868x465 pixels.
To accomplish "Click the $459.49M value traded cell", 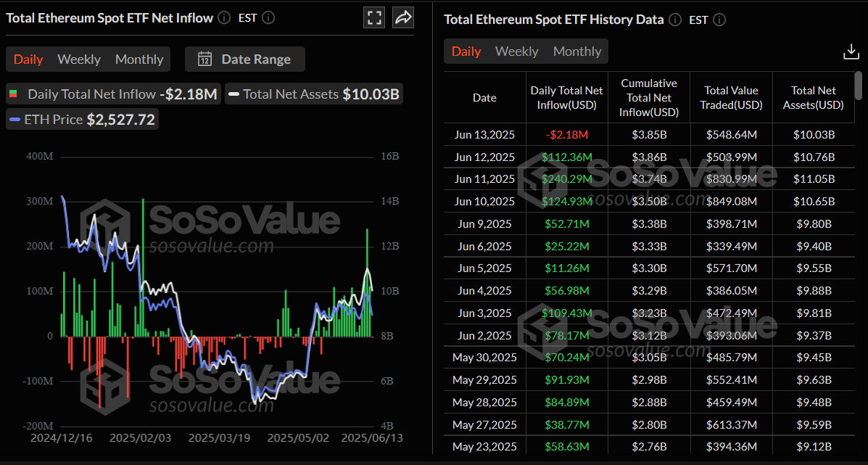I will click(731, 402).
